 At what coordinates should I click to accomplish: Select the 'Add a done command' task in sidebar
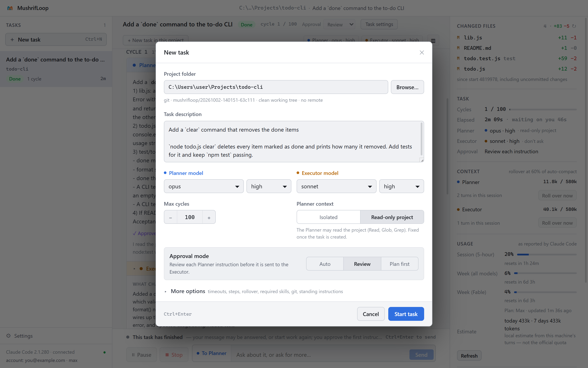56,69
